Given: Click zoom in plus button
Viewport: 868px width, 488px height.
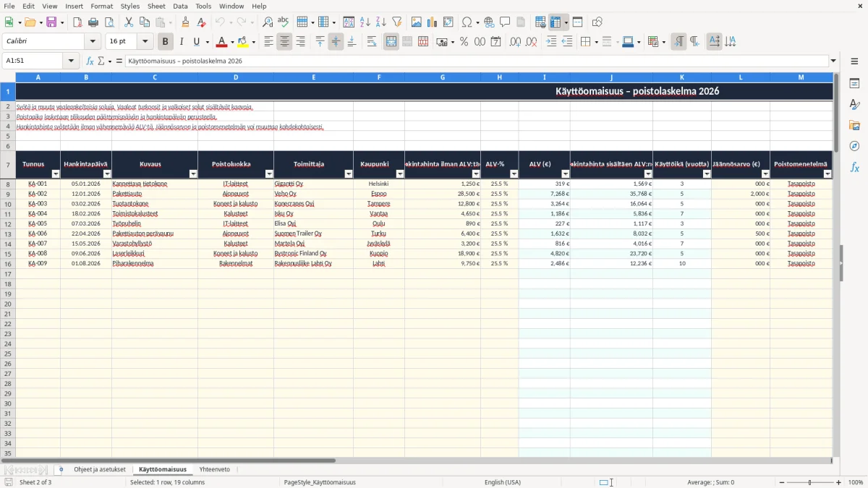Looking at the screenshot, I should pos(839,482).
